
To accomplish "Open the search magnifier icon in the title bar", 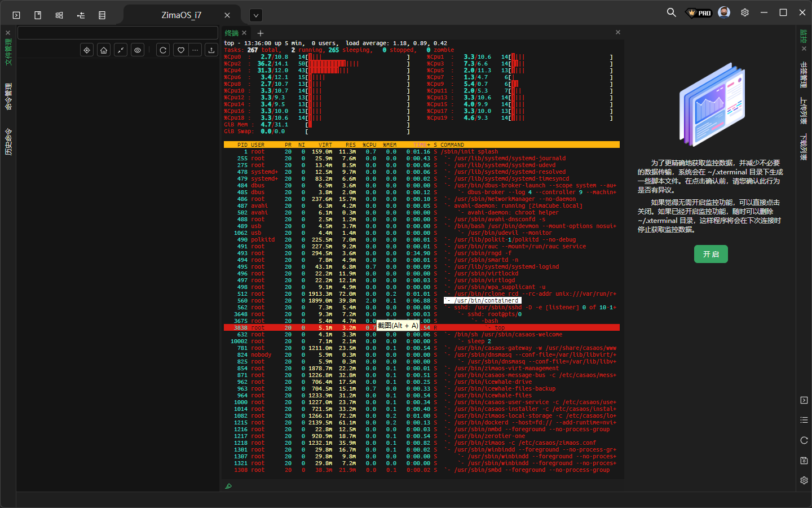I will [x=671, y=12].
